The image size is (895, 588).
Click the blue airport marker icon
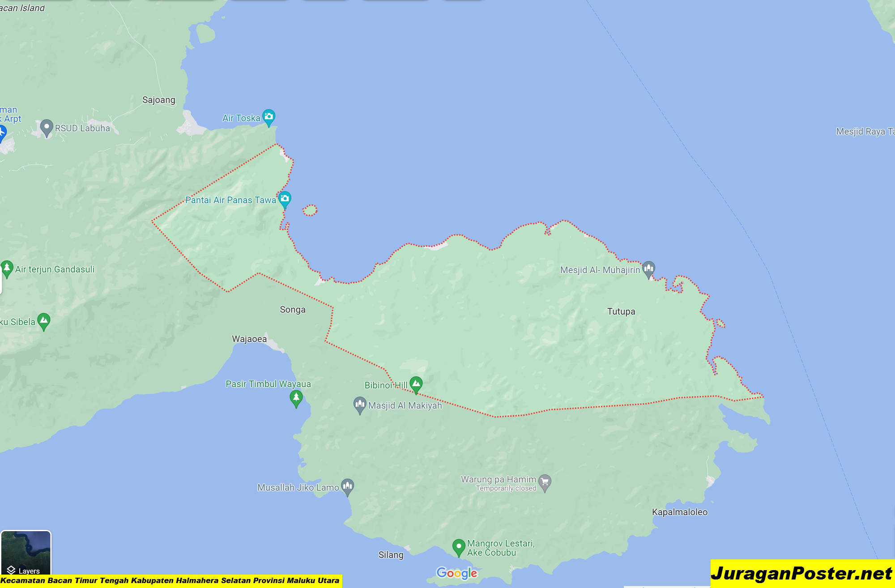coord(2,133)
